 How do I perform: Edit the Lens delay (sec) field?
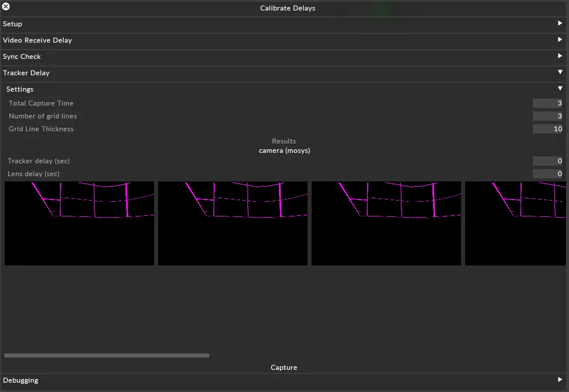point(549,173)
